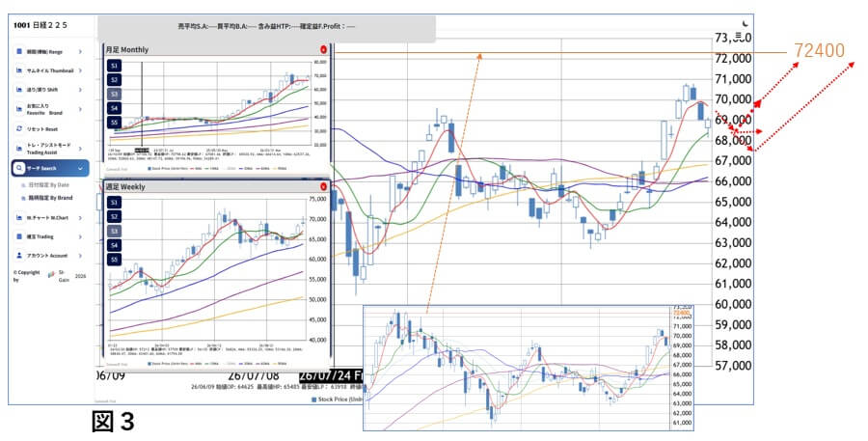Toggle S1 line in Monthly panel
Screen dimensions: 868x441
(114, 66)
